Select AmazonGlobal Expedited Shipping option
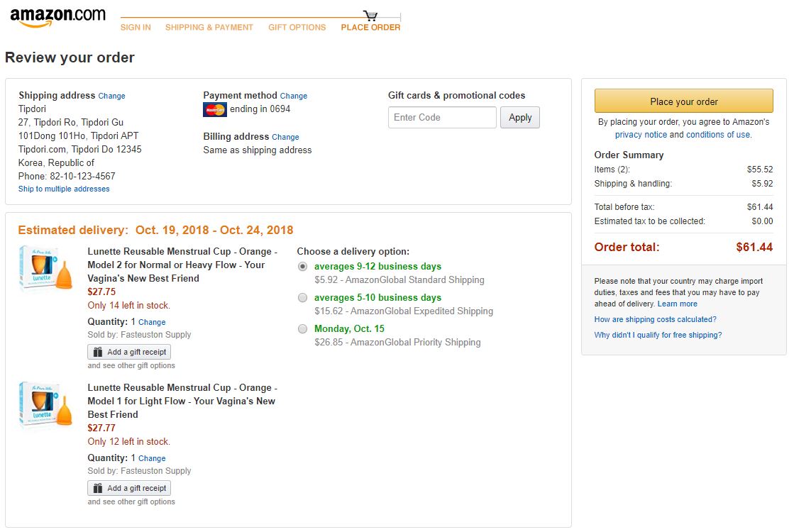 coord(303,298)
